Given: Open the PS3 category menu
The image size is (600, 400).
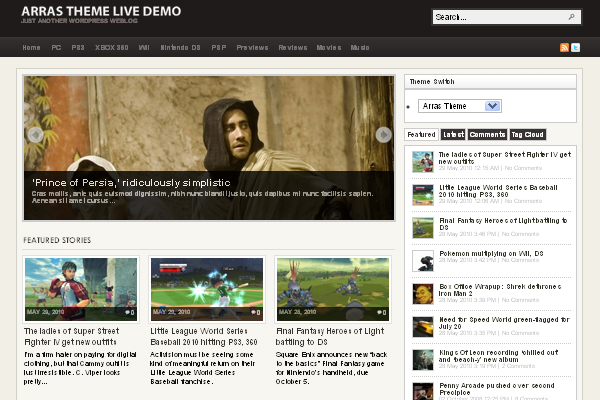Looking at the screenshot, I should (78, 47).
